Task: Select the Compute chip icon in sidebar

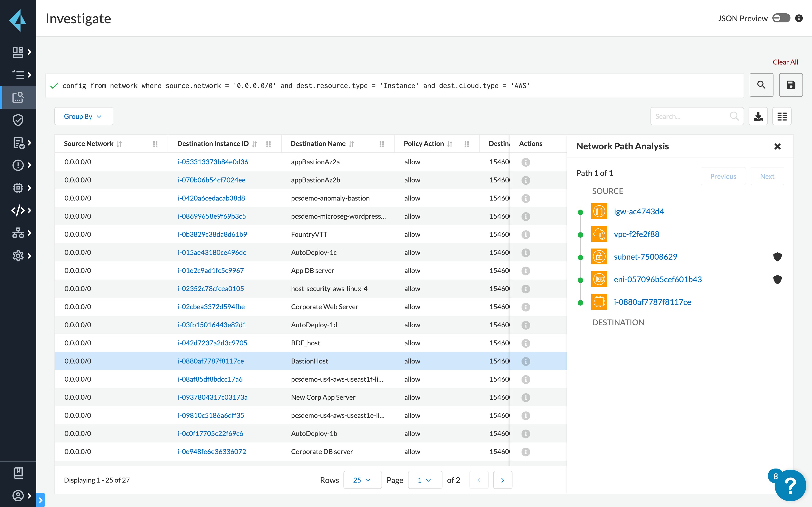Action: click(18, 188)
